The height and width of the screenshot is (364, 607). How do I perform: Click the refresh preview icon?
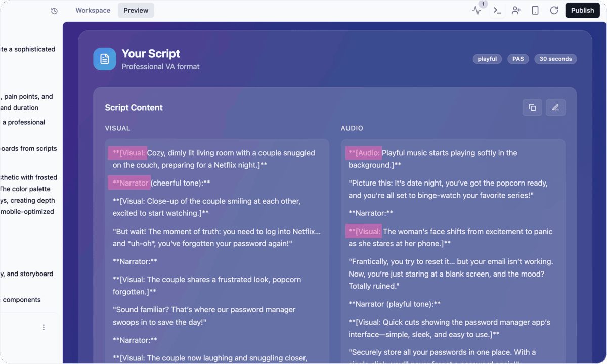(x=554, y=10)
